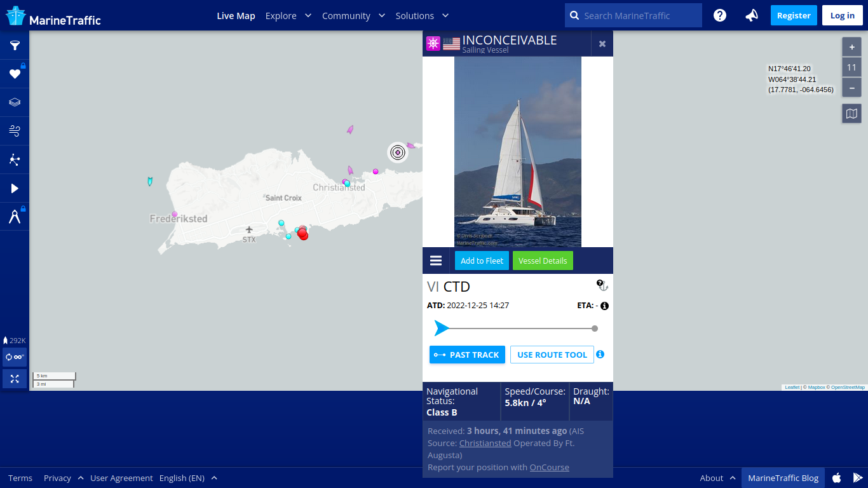Expand the About footer menu

tap(717, 478)
